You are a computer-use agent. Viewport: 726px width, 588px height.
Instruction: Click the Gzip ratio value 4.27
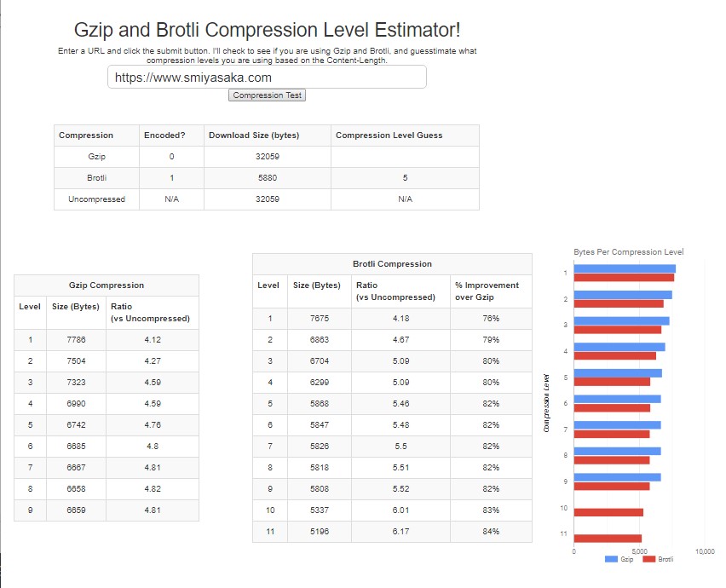pyautogui.click(x=153, y=361)
